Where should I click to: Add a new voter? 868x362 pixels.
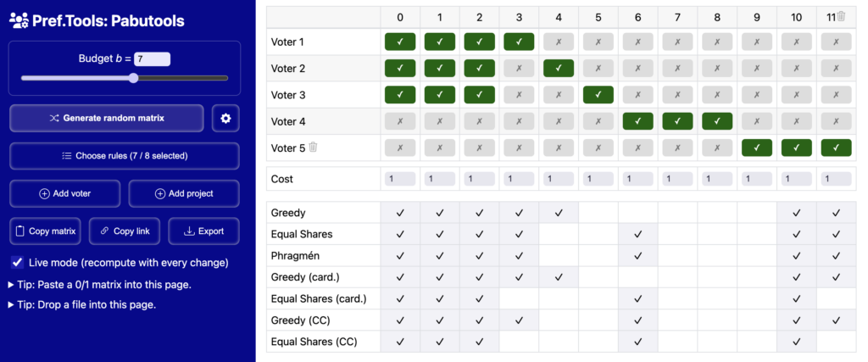64,194
